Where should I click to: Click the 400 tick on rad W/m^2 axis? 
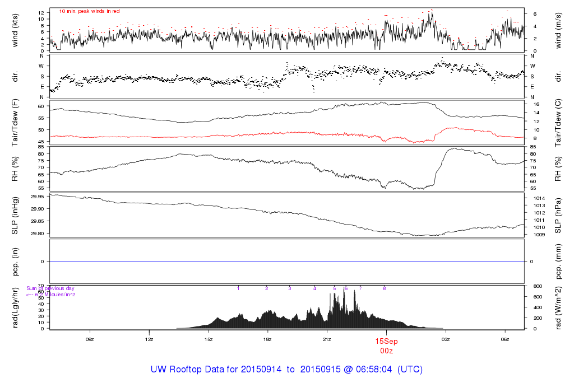coord(538,307)
